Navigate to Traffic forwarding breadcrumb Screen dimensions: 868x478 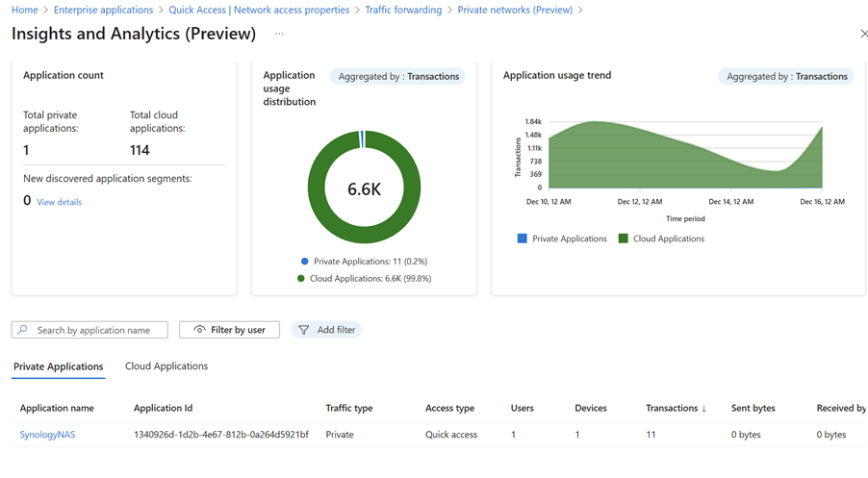click(x=403, y=10)
